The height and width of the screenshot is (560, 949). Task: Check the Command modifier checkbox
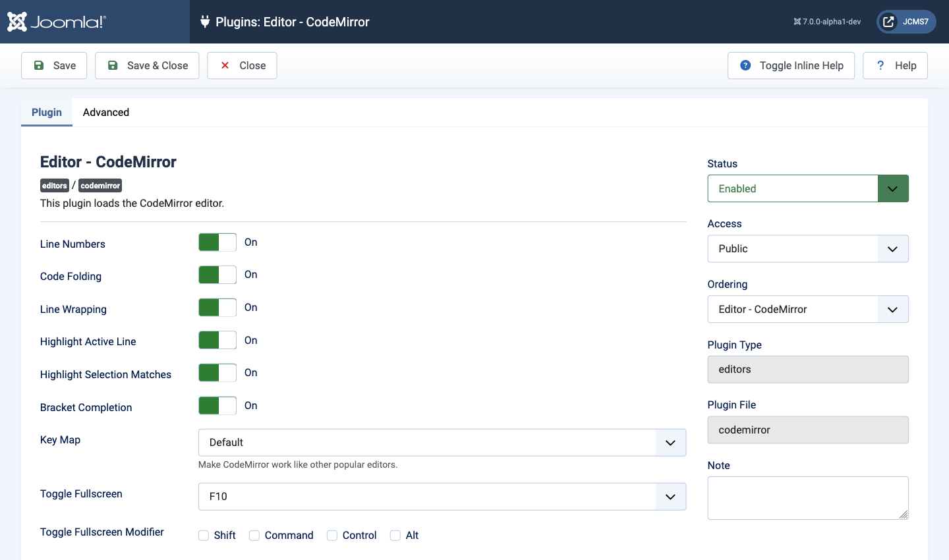pyautogui.click(x=254, y=536)
